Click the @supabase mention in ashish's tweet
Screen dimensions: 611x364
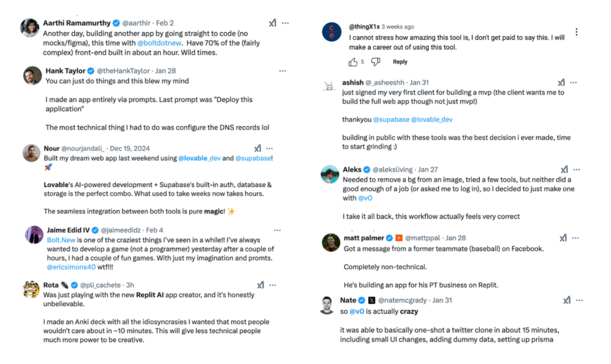click(391, 119)
